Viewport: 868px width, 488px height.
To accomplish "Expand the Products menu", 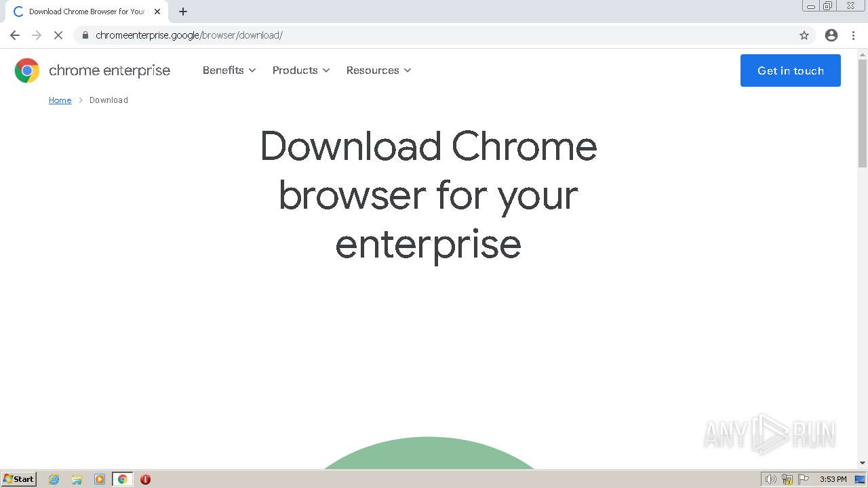I will [301, 70].
